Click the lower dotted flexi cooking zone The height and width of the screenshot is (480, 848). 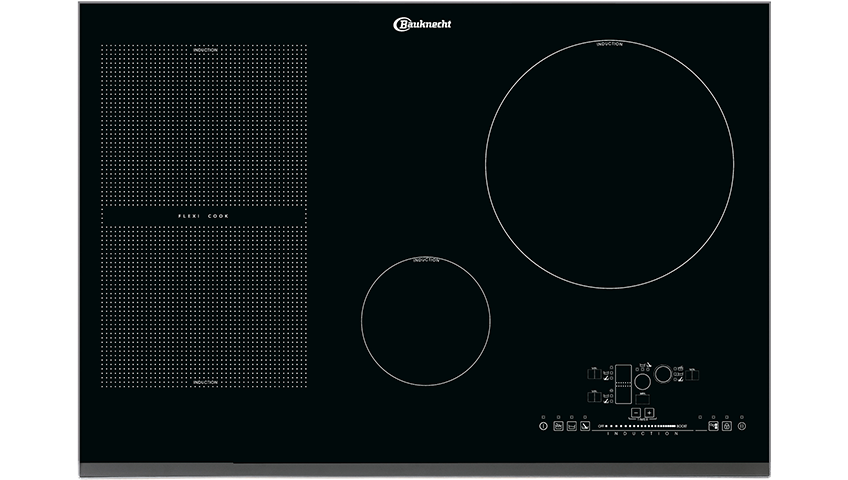204,306
